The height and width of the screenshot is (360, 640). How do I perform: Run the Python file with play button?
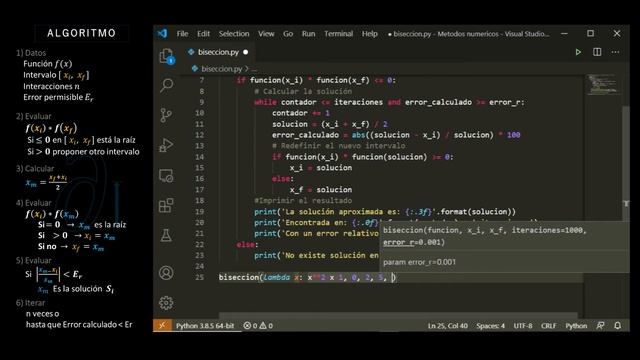(578, 52)
